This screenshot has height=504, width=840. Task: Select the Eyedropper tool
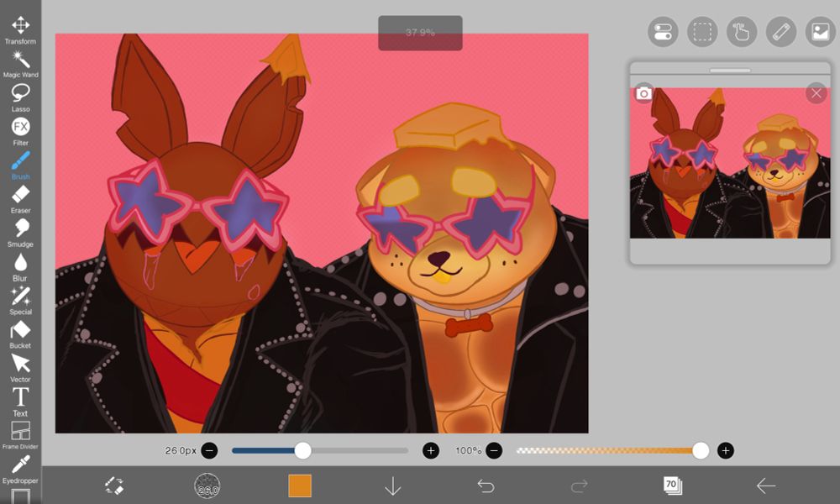(20, 470)
